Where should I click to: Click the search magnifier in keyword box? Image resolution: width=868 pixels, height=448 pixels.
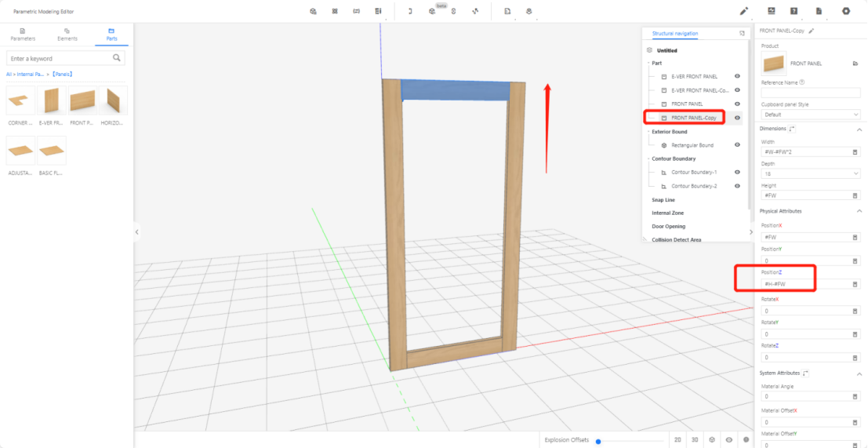pyautogui.click(x=117, y=58)
